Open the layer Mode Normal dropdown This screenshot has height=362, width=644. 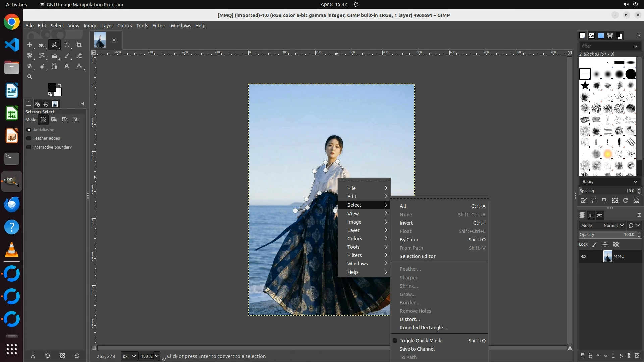(x=613, y=226)
